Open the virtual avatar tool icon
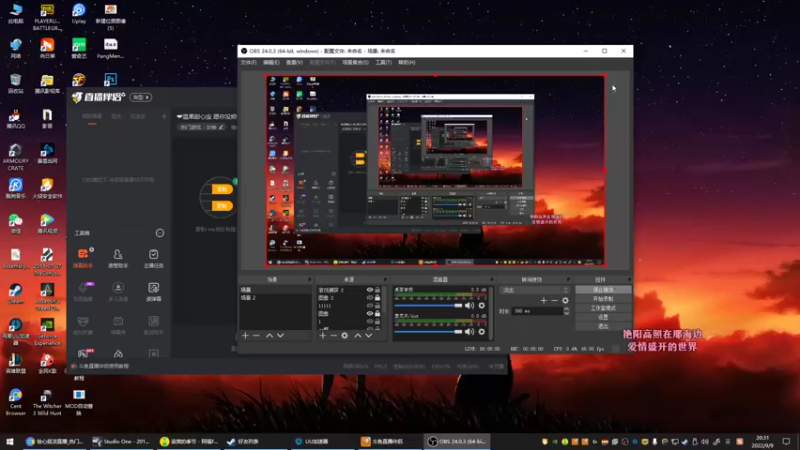 [x=83, y=324]
